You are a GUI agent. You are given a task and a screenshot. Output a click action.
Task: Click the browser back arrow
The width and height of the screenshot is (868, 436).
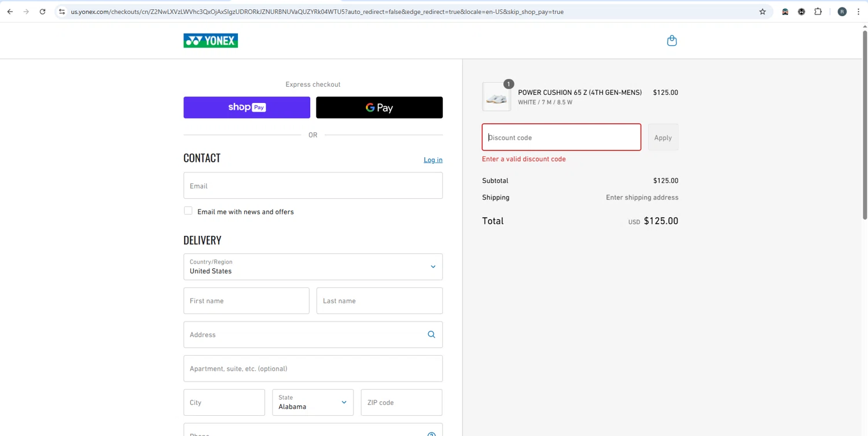(x=10, y=12)
